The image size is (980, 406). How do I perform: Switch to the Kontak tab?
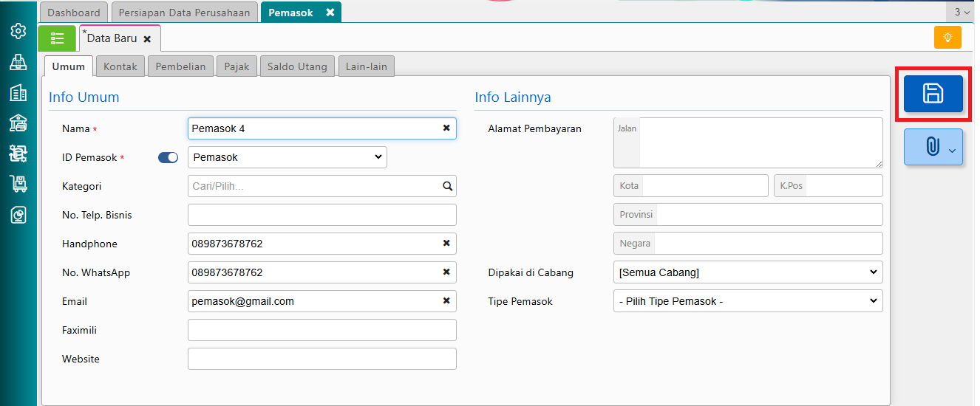coord(120,66)
